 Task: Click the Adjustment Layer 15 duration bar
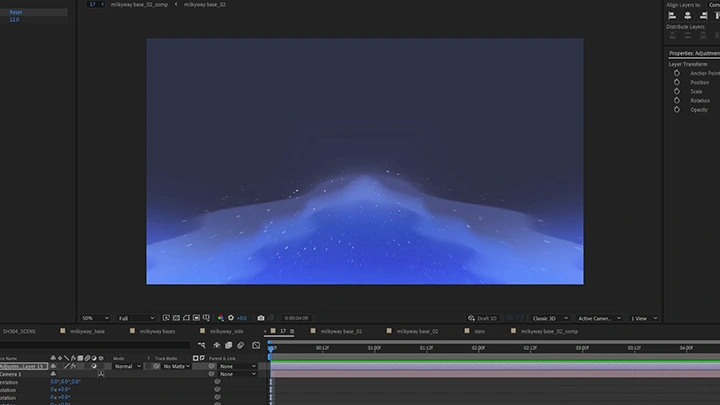pyautogui.click(x=495, y=366)
